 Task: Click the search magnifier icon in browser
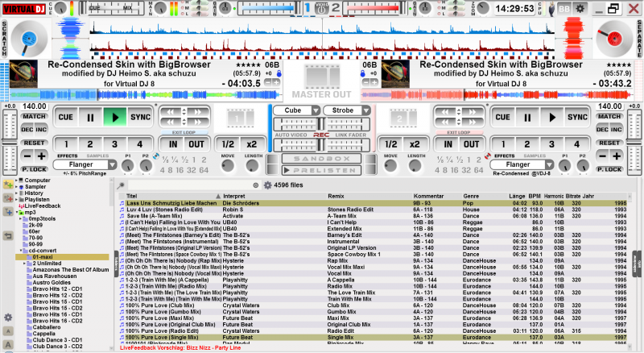pyautogui.click(x=122, y=185)
